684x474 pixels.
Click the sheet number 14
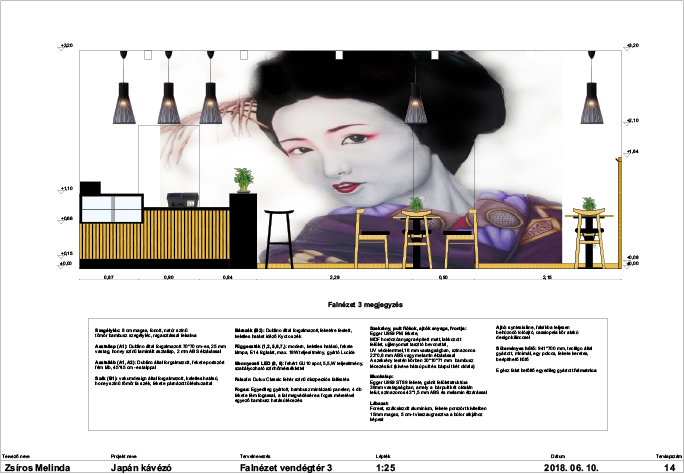tap(669, 467)
